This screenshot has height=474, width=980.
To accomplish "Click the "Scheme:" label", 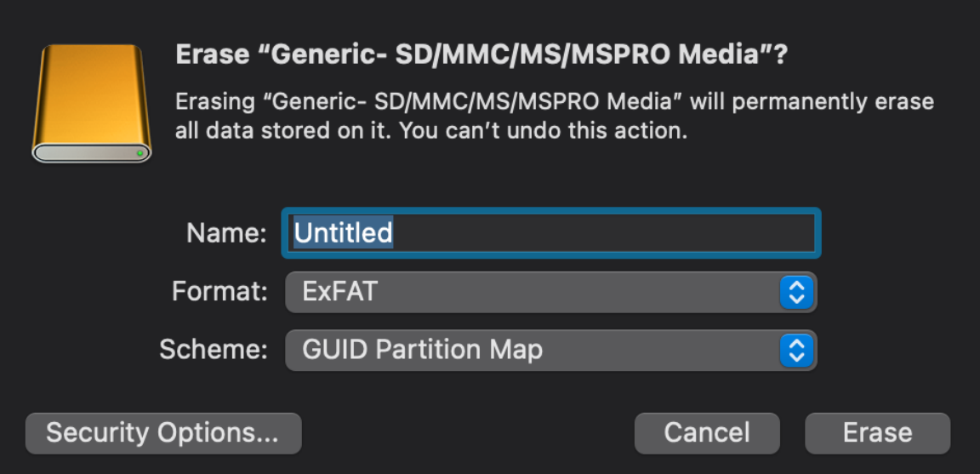I will [214, 350].
